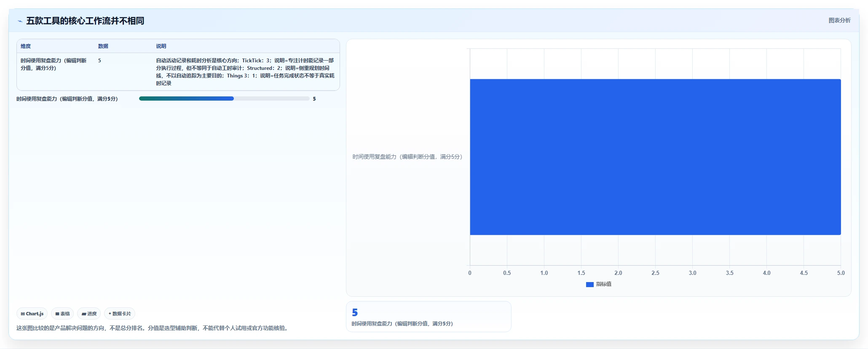
Task: Click the 时间使用复盘能力 dimension cell in the table
Action: (x=54, y=64)
